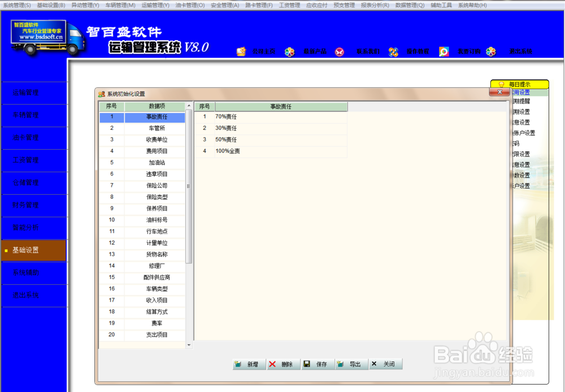Open 最新产品 via its flower icon
The height and width of the screenshot is (392, 565).
(290, 51)
